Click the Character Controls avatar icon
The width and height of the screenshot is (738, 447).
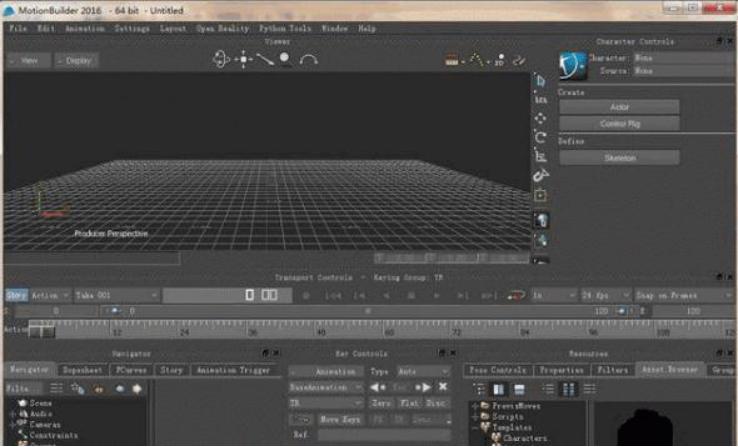pyautogui.click(x=572, y=65)
